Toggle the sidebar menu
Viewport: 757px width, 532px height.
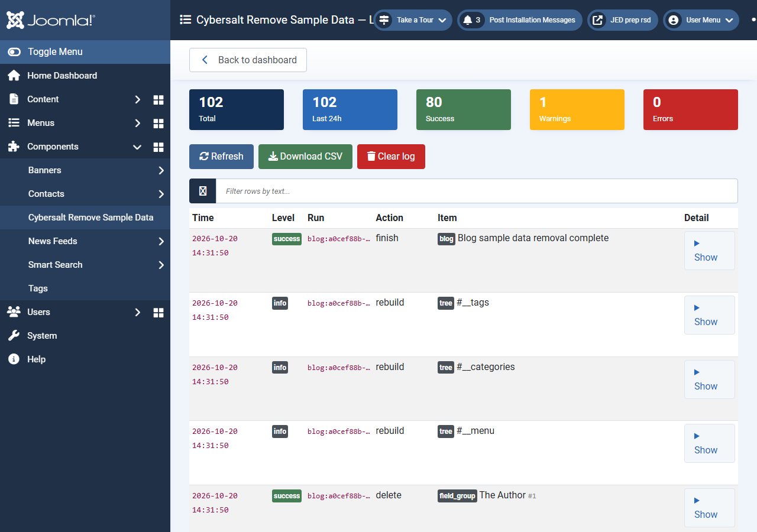coord(85,52)
